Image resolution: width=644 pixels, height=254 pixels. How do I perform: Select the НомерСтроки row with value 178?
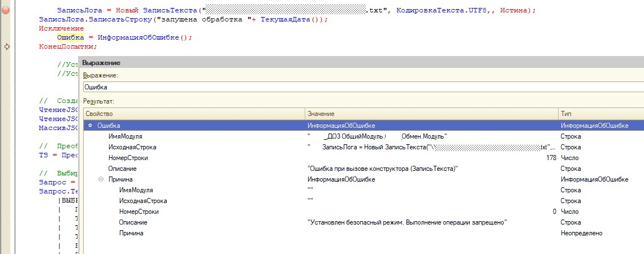coord(364,158)
